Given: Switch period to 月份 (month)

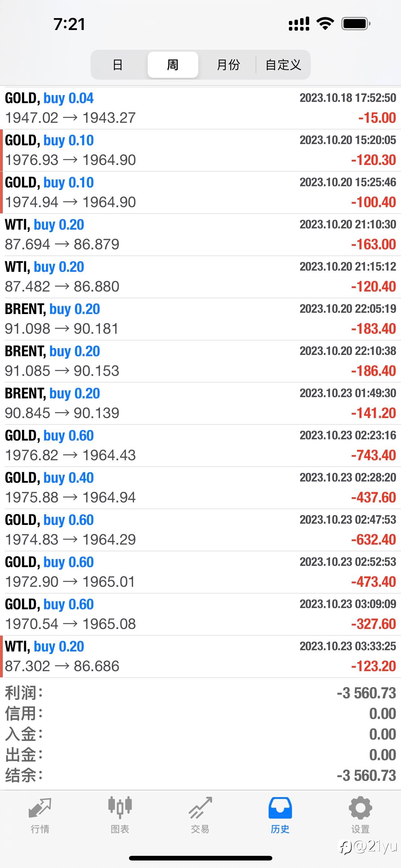Looking at the screenshot, I should pos(228,65).
